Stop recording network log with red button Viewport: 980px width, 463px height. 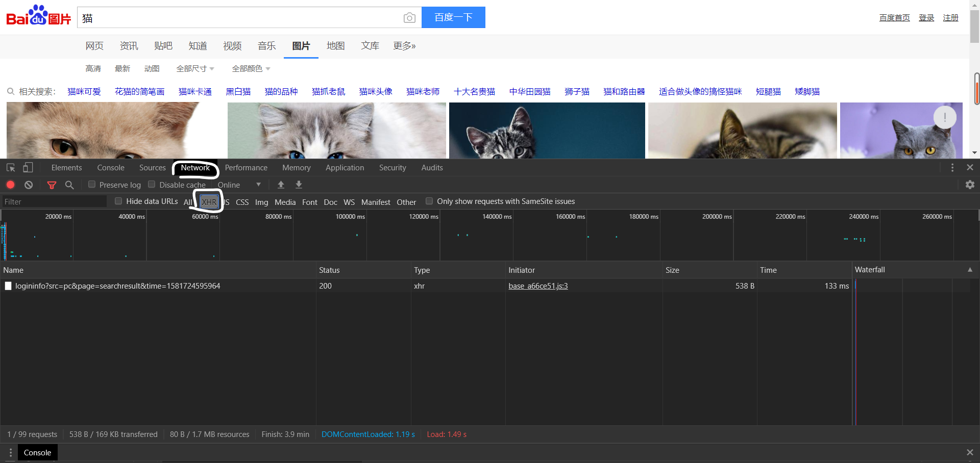coord(11,185)
